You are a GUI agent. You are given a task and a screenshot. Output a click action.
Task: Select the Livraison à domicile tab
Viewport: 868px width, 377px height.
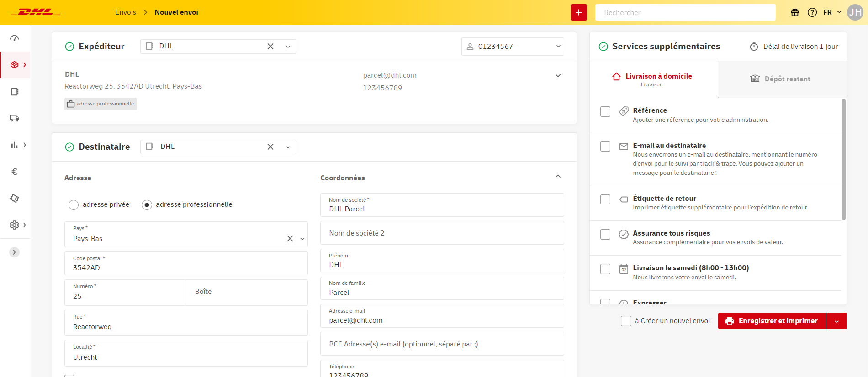point(654,79)
